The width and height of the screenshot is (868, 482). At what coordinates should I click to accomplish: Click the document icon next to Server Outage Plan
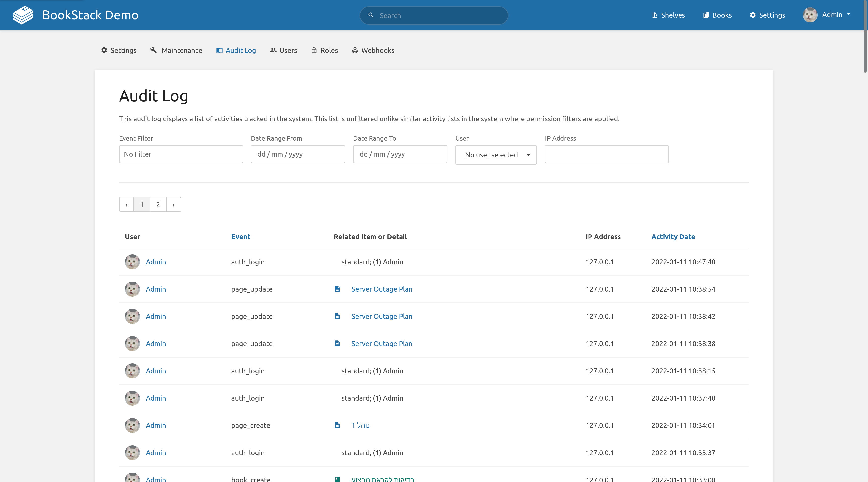click(337, 289)
